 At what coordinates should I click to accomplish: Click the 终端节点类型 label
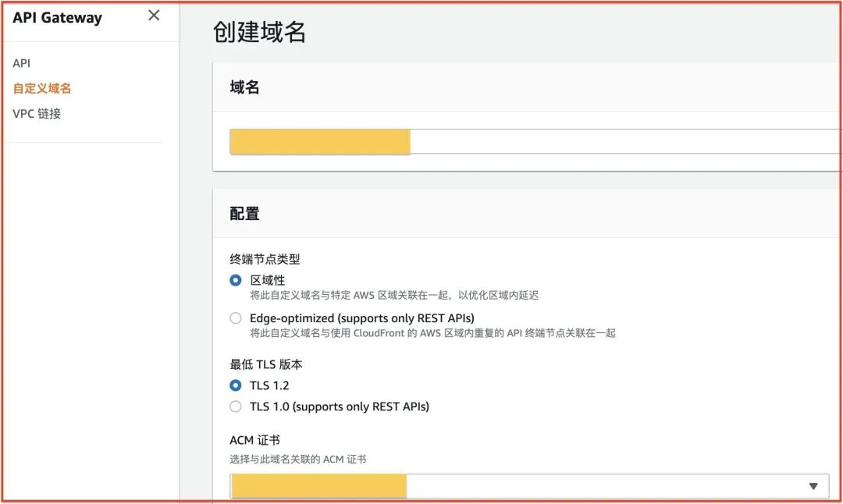coord(265,259)
